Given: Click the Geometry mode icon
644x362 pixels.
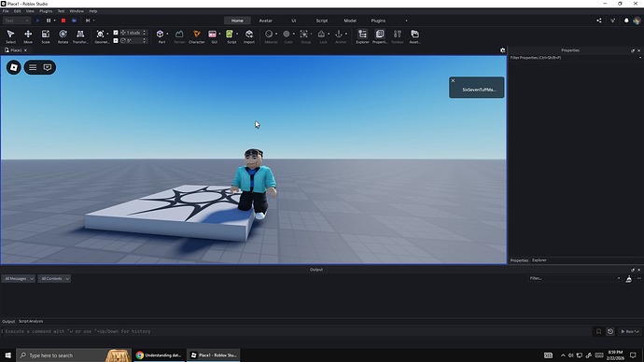Looking at the screenshot, I should click(x=100, y=35).
